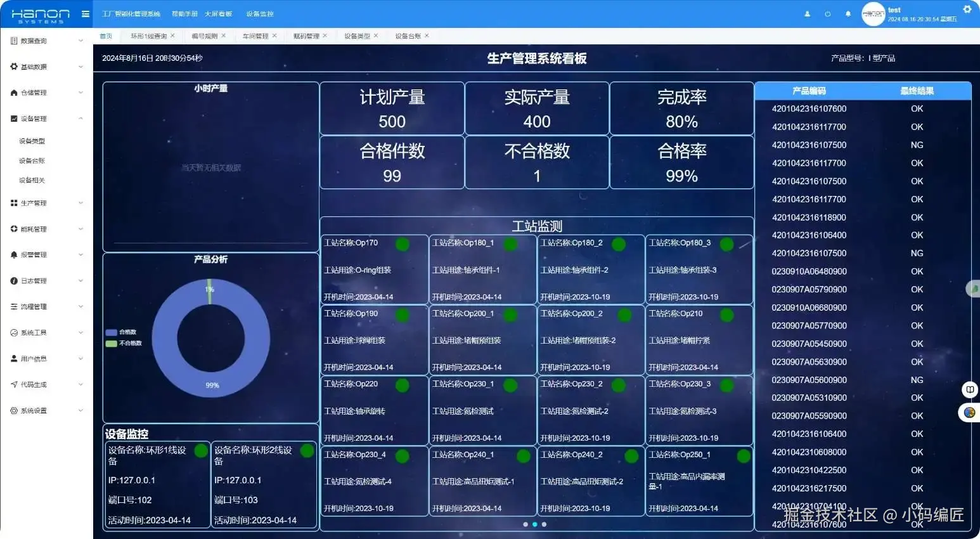Open the user profile icon in header
Image resolution: width=980 pixels, height=539 pixels.
[x=807, y=14]
